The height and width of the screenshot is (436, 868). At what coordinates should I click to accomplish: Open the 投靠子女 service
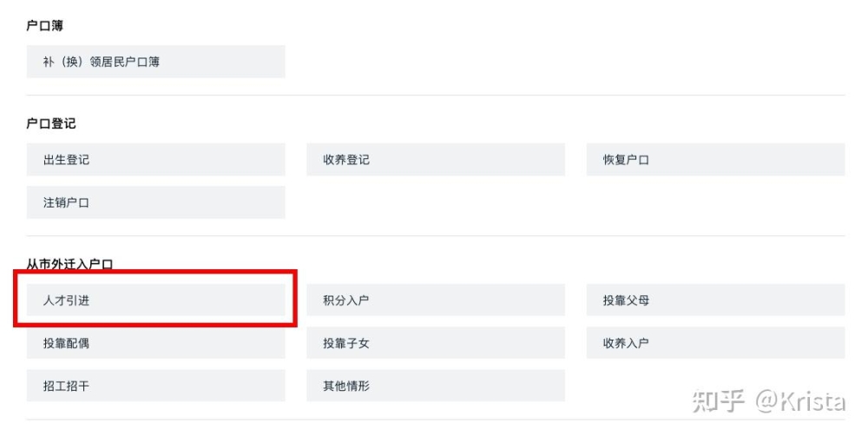tap(436, 343)
